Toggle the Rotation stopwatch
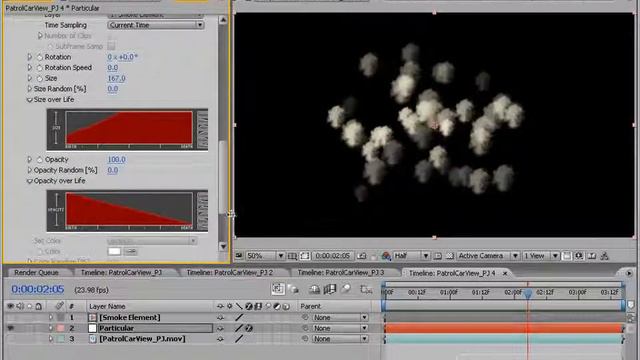 tap(40, 57)
